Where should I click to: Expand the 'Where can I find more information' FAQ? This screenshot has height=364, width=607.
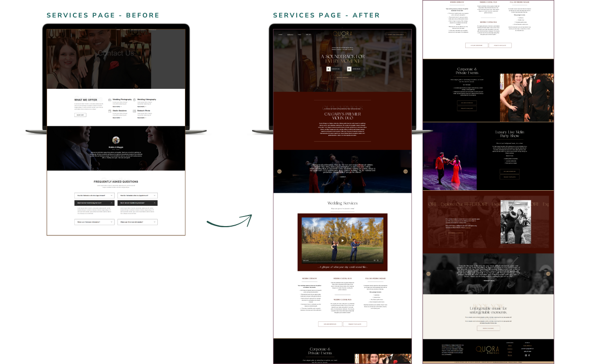[94, 222]
